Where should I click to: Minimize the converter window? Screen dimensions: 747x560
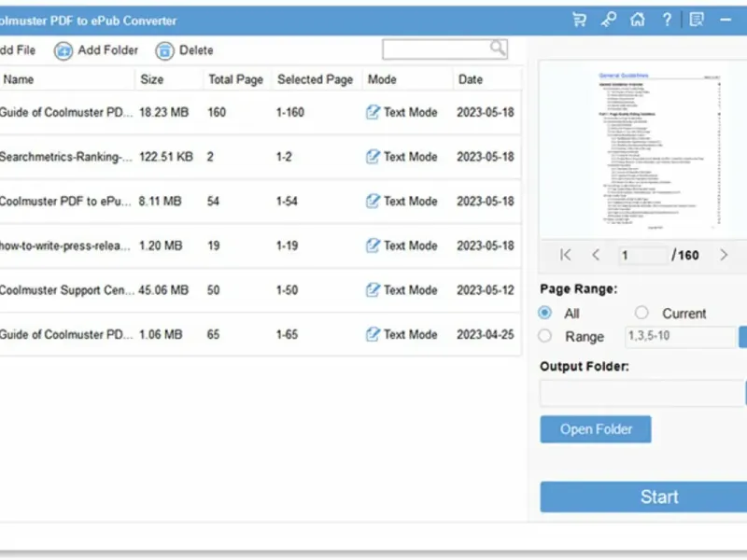(726, 20)
